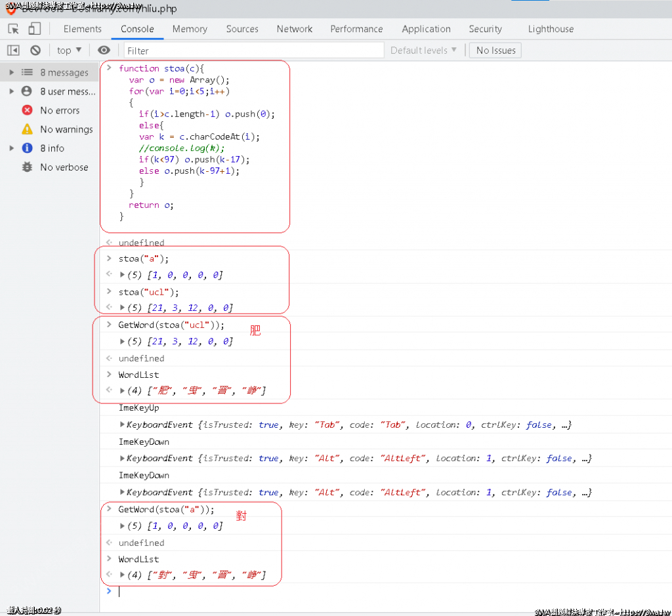Click the No Issues button
The width and height of the screenshot is (672, 616).
point(495,51)
